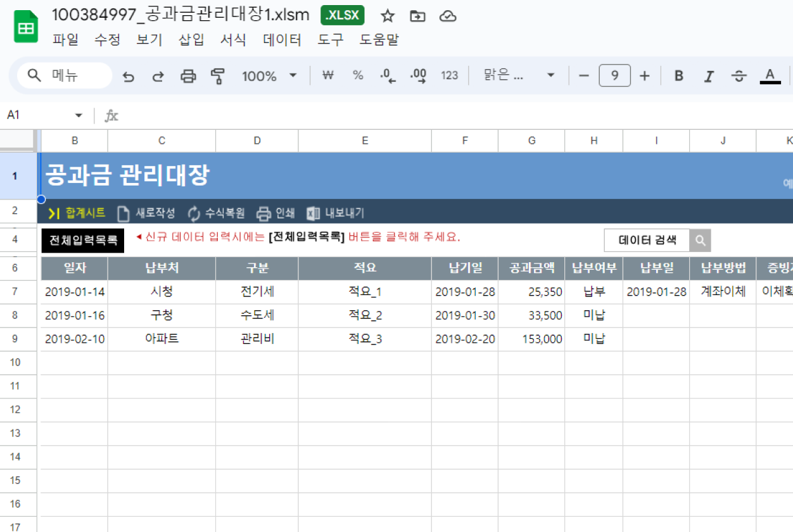Open the text color picker
The image size is (793, 532).
point(770,76)
